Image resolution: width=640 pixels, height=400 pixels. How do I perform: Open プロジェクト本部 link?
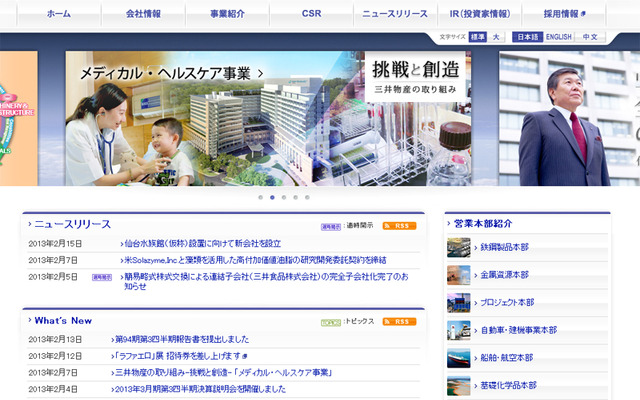[507, 302]
